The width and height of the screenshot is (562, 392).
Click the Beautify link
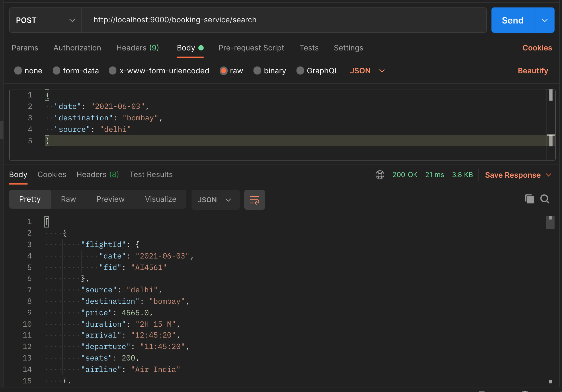pos(533,71)
